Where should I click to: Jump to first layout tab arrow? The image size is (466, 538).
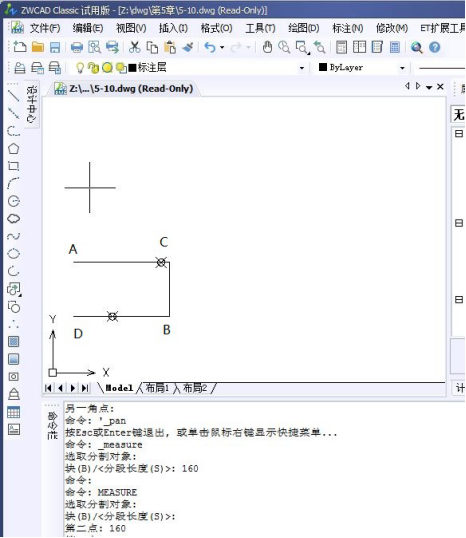tap(48, 388)
